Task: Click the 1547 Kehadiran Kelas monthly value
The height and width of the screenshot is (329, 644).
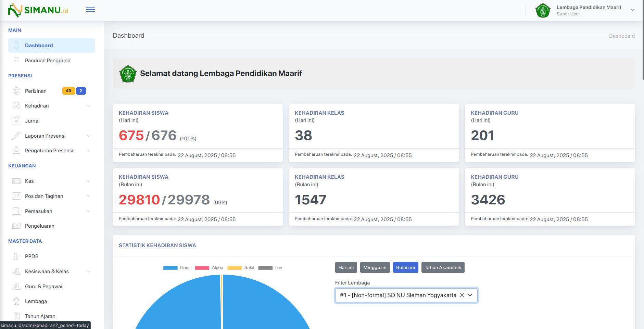Action: [x=311, y=200]
